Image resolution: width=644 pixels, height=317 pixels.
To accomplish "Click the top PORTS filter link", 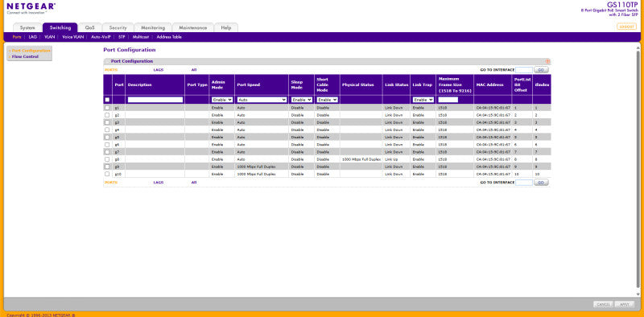I will point(111,70).
